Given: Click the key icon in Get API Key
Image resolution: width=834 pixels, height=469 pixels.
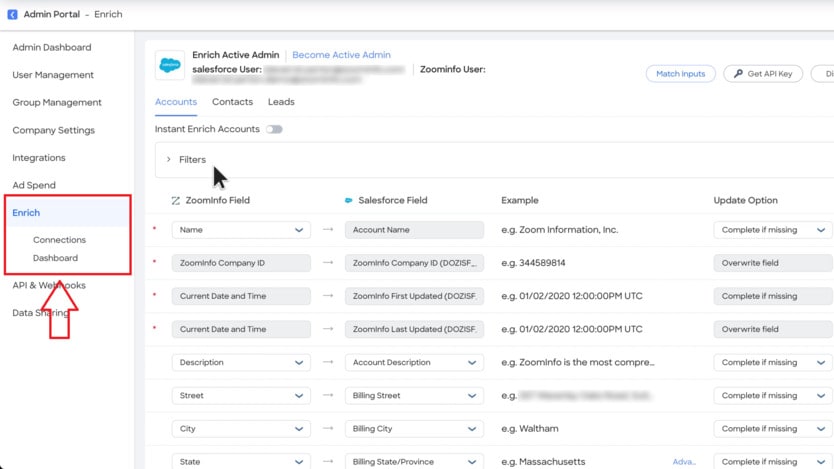Looking at the screenshot, I should coord(738,73).
